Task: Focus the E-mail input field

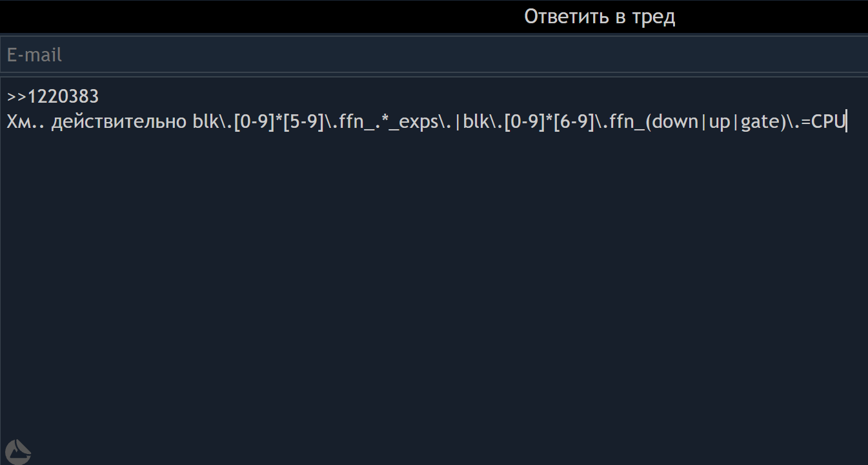Action: 434,55
